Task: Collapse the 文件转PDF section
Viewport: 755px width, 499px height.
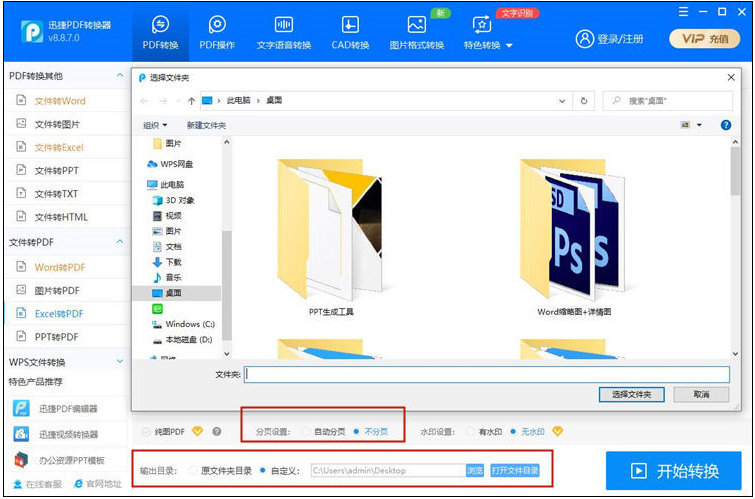Action: coord(120,241)
